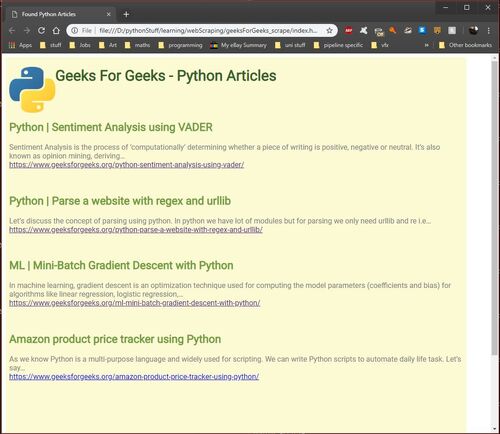Viewport: 500px width, 434px height.
Task: Expand the programming bookmarks folder
Action: [180, 45]
